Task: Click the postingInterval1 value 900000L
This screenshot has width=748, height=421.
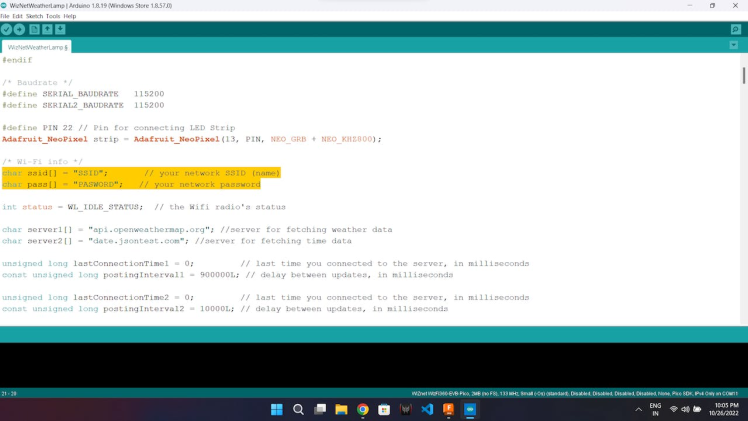Action: [219, 275]
